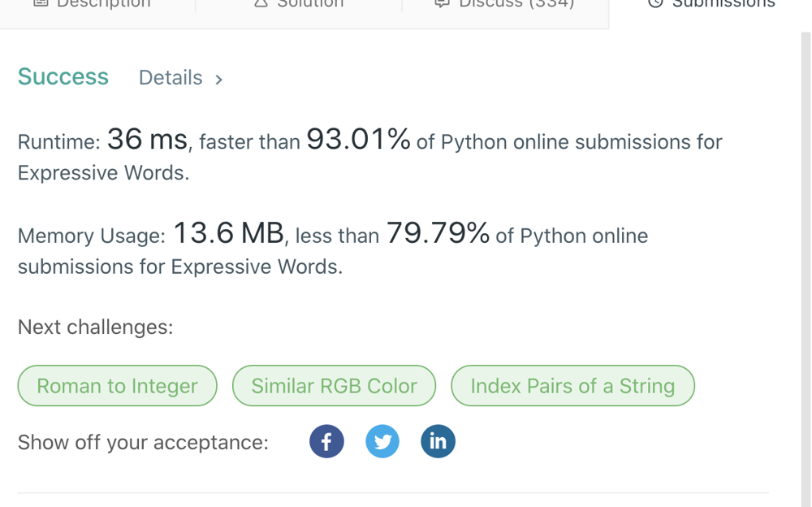Click the Solution tab flask icon

click(x=261, y=3)
